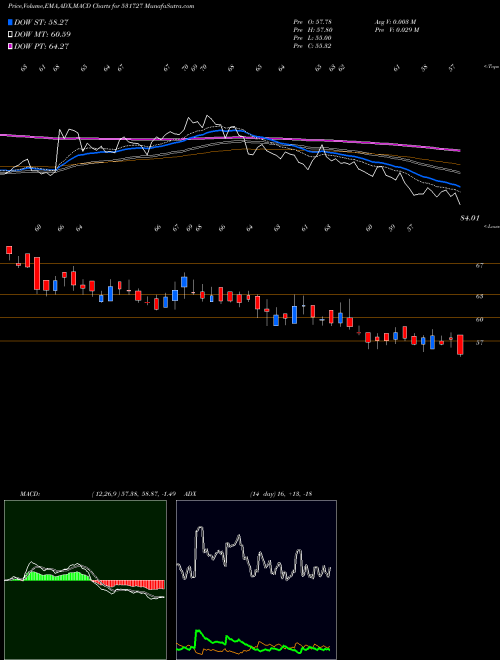Click the '<Tops' label at top right
This screenshot has width=500, height=660.
[491, 67]
